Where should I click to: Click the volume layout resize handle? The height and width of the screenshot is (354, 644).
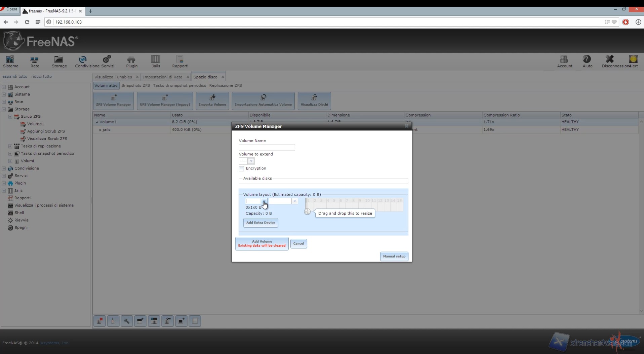point(307,212)
